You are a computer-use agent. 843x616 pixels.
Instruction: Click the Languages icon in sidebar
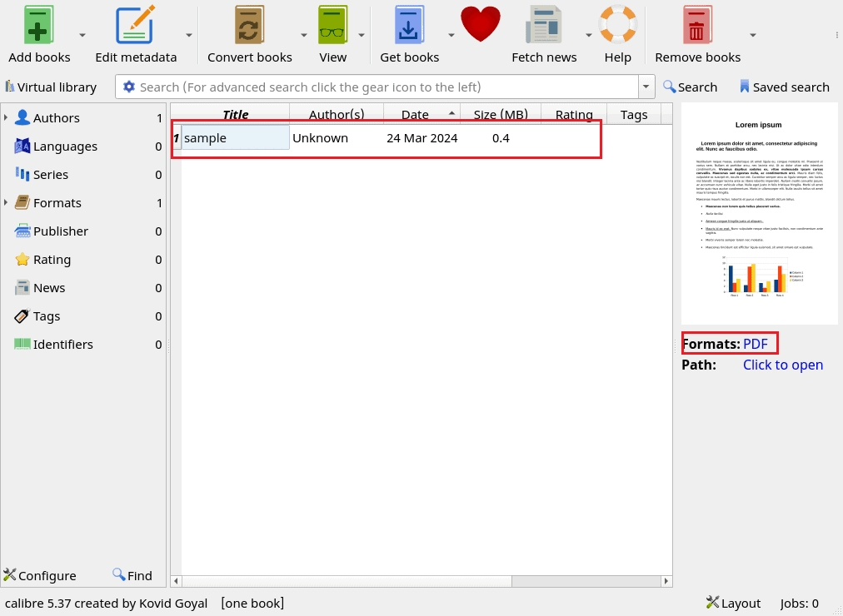tap(22, 146)
